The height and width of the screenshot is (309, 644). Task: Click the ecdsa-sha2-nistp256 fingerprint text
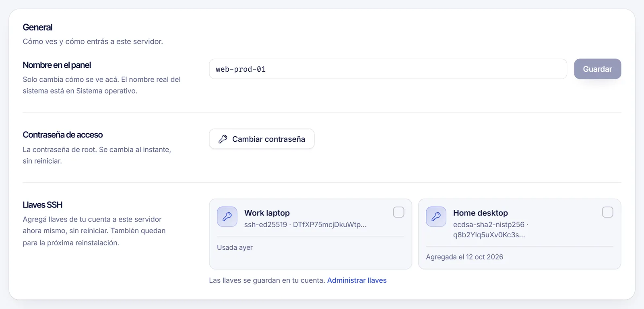(x=491, y=230)
